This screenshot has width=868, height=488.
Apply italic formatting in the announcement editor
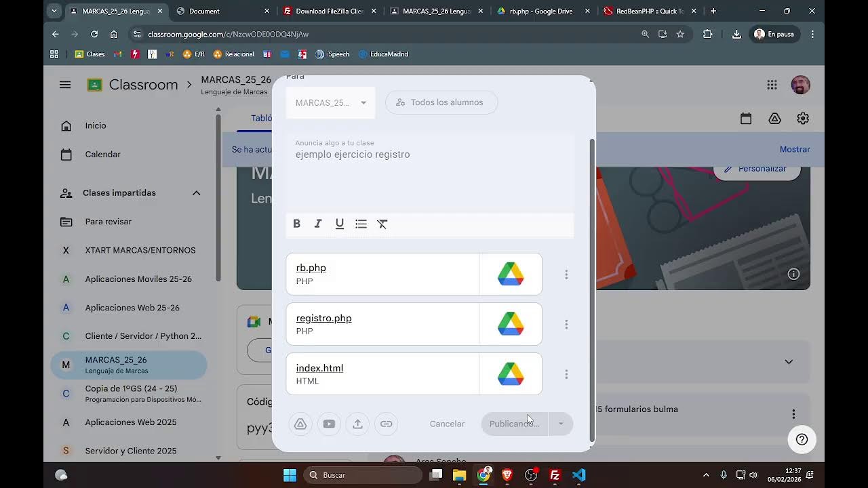tap(317, 224)
